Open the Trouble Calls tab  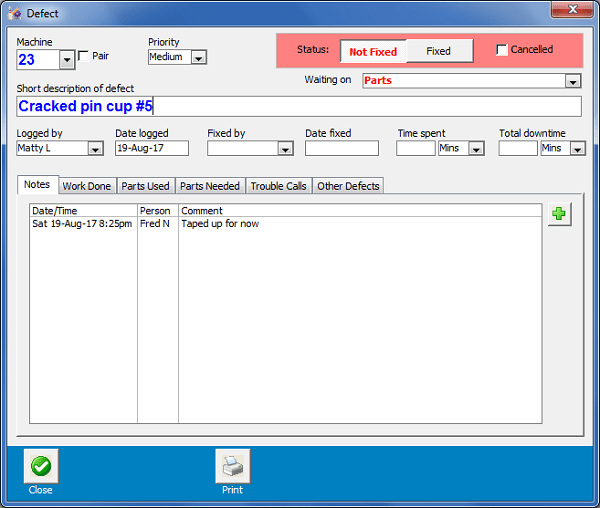[279, 186]
